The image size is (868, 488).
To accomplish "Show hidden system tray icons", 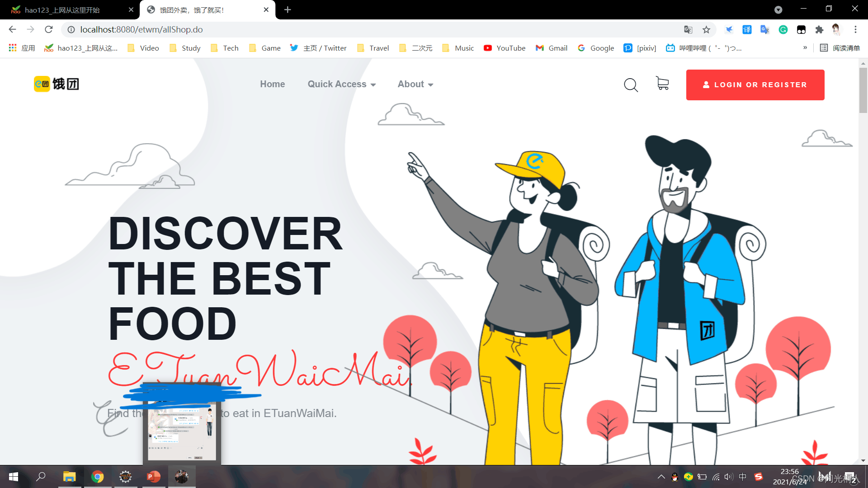I will pos(661,477).
